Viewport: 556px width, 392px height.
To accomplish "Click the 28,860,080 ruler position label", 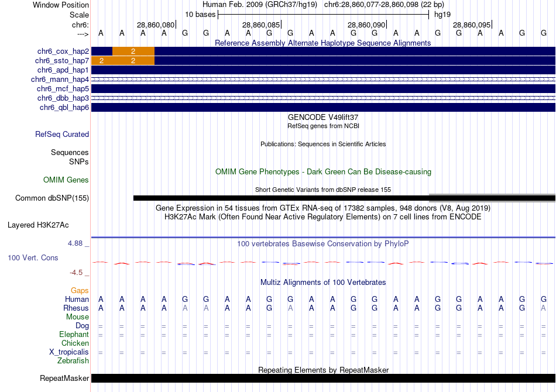I will [x=156, y=25].
